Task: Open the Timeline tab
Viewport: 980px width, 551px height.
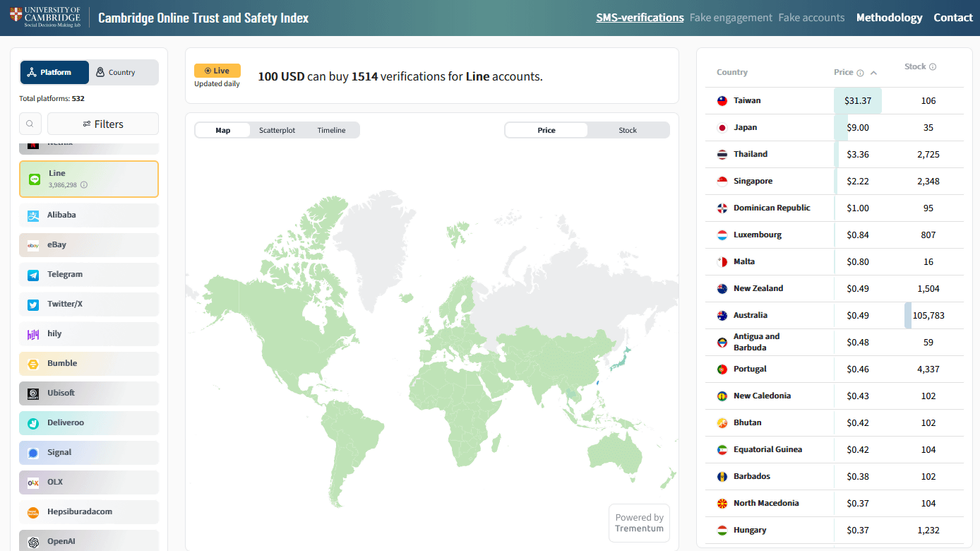Action: pos(331,130)
